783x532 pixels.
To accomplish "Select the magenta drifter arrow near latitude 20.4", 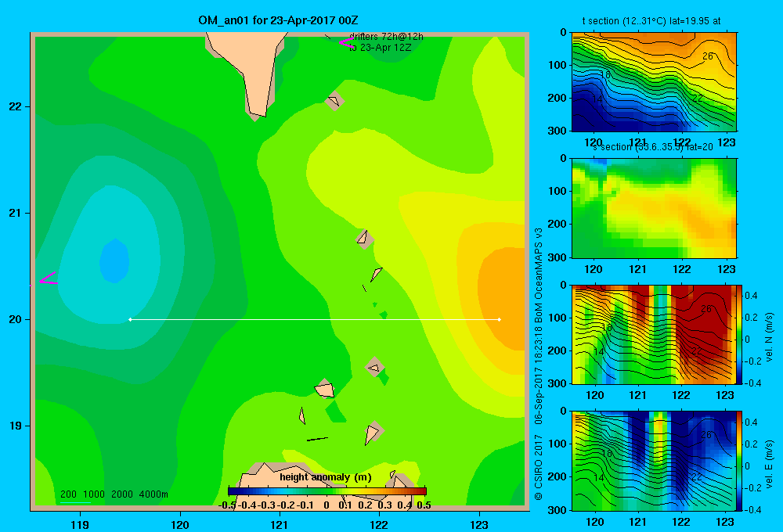I will 48,279.
